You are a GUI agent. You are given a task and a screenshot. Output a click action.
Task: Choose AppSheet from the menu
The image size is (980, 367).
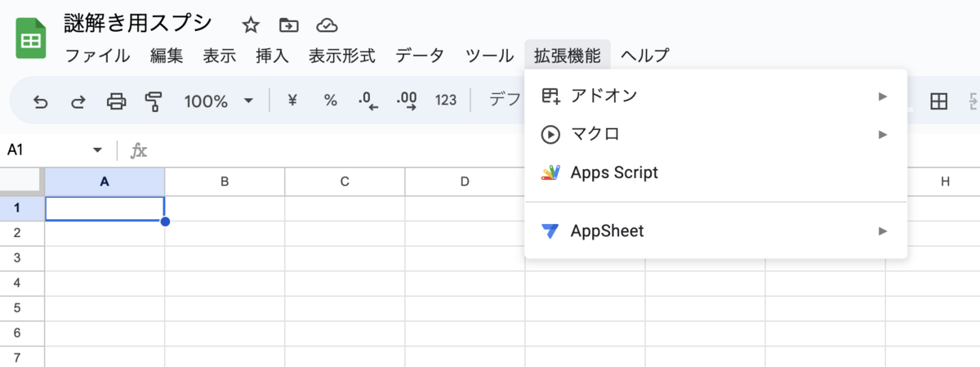click(716, 231)
